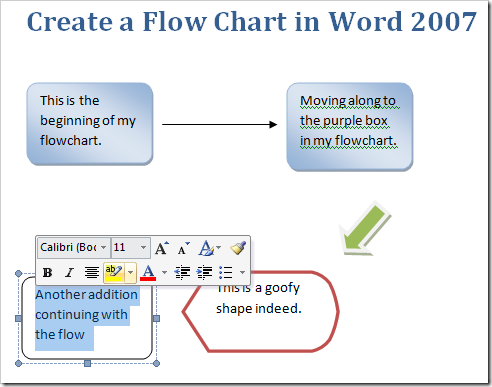Toggle Italic formatting in mini toolbar
Viewport: 492px width, 387px height.
(69, 273)
